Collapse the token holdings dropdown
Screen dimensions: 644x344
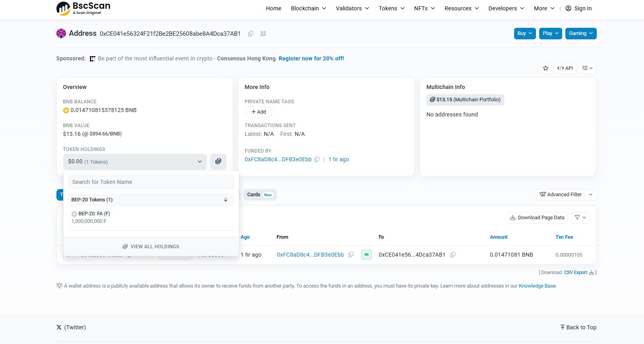pyautogui.click(x=135, y=162)
